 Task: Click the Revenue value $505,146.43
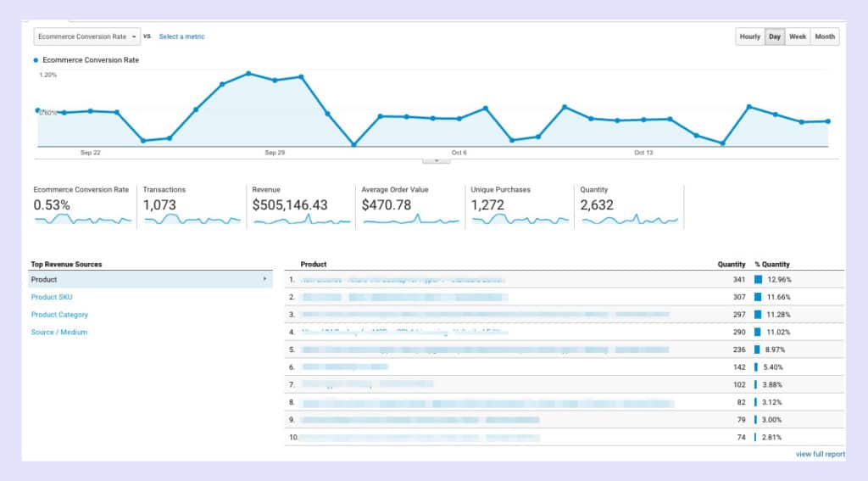pyautogui.click(x=290, y=205)
